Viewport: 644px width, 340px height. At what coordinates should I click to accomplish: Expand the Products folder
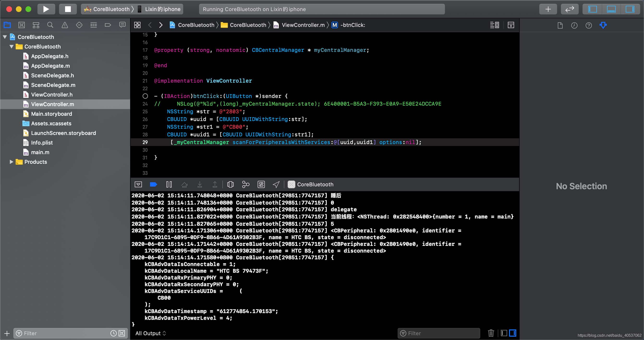pos(12,162)
